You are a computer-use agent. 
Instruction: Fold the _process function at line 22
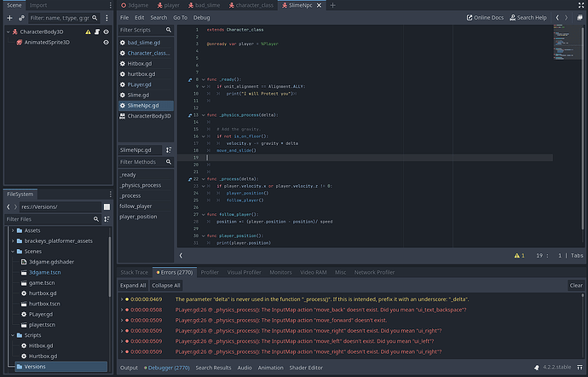point(204,179)
